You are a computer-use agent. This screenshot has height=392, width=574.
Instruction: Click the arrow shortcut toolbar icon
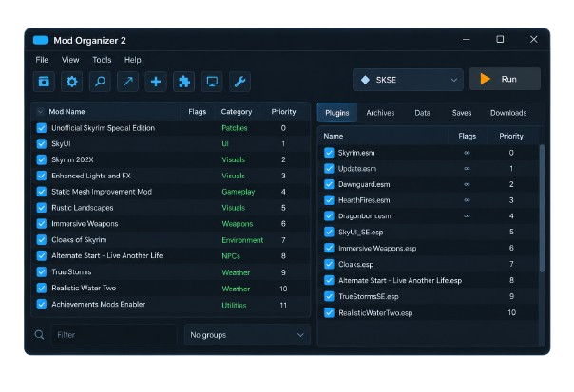[127, 82]
